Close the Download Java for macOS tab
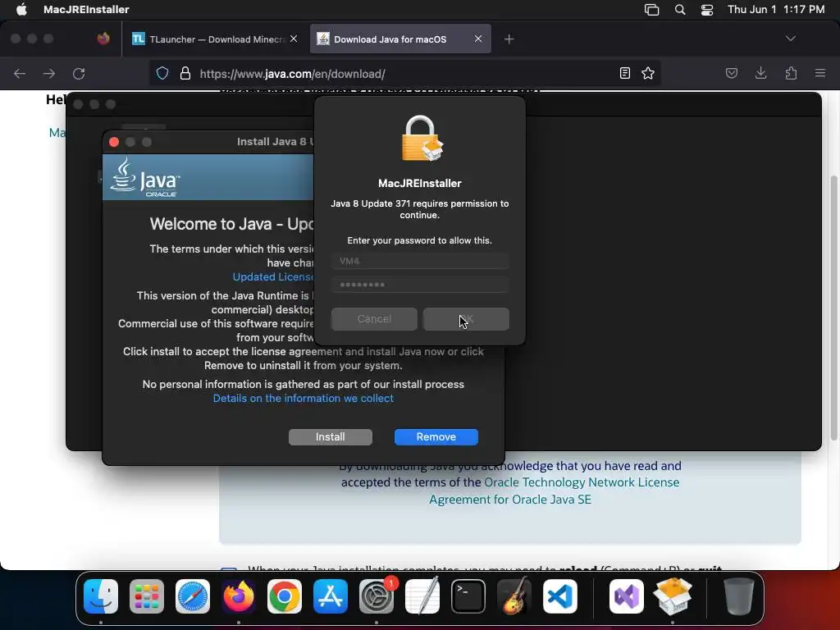Image resolution: width=840 pixels, height=630 pixels. pos(478,39)
